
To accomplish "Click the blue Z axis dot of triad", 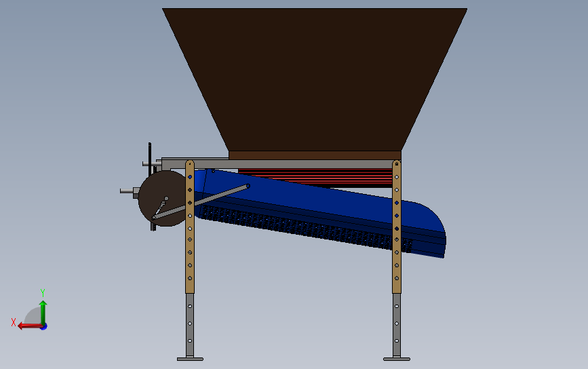I will coord(44,327).
